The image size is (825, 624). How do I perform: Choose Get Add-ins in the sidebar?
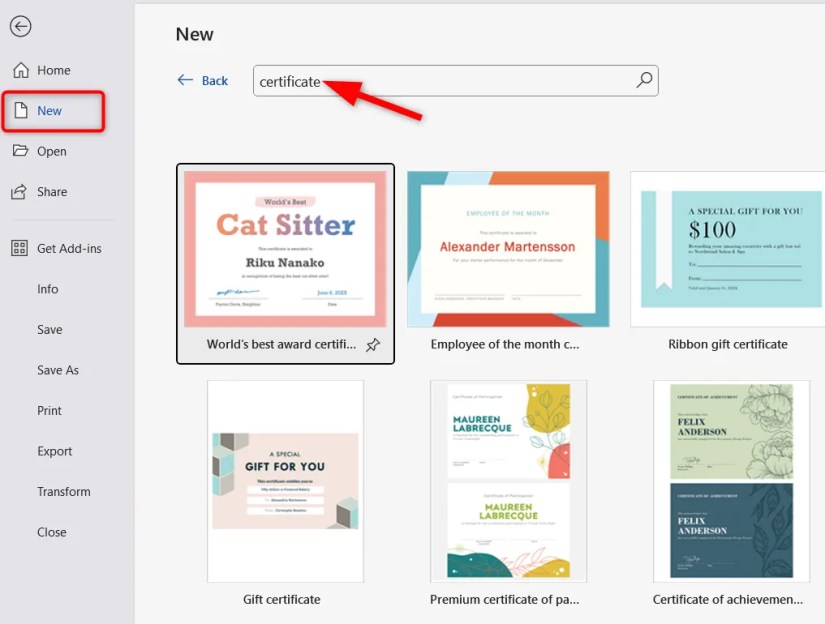click(69, 248)
